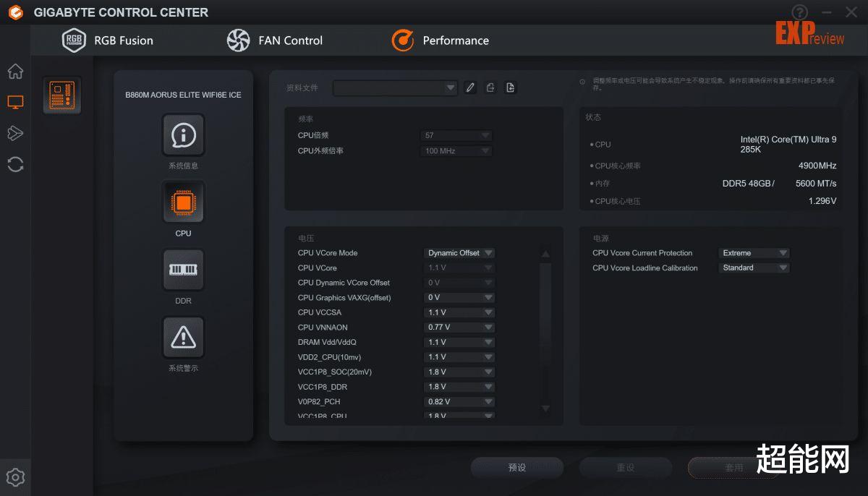Screen dimensions: 868x496
Task: Open the CPU外频倍率 100 MHz dropdown
Action: coord(456,151)
